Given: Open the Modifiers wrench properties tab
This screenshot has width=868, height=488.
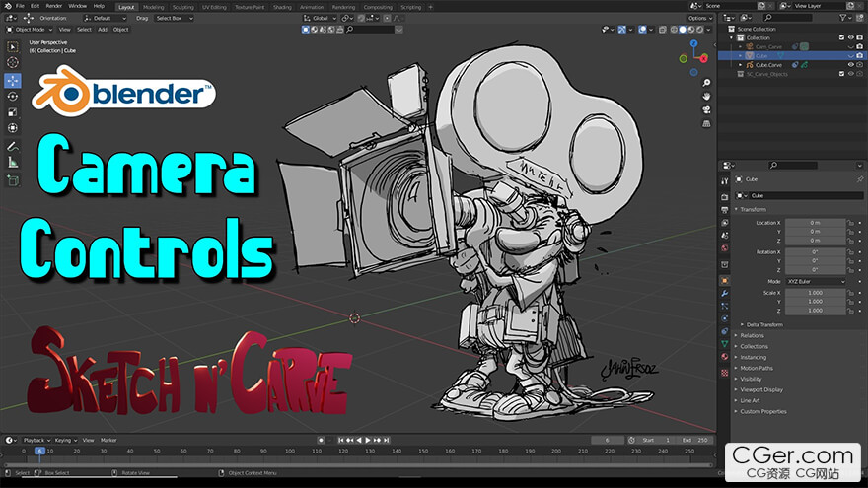Looking at the screenshot, I should pos(725,293).
